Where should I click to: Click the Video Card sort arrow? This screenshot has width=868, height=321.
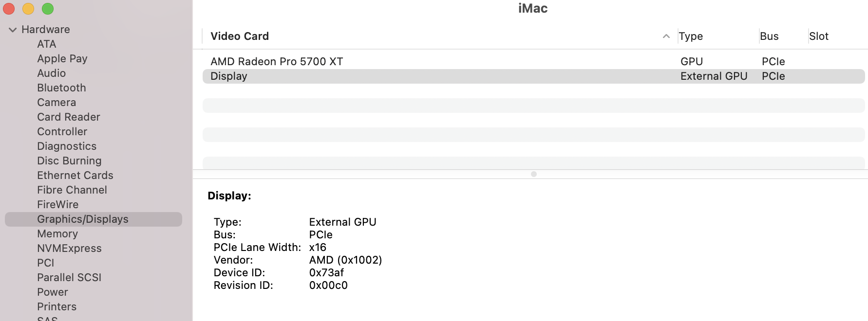[x=666, y=36]
